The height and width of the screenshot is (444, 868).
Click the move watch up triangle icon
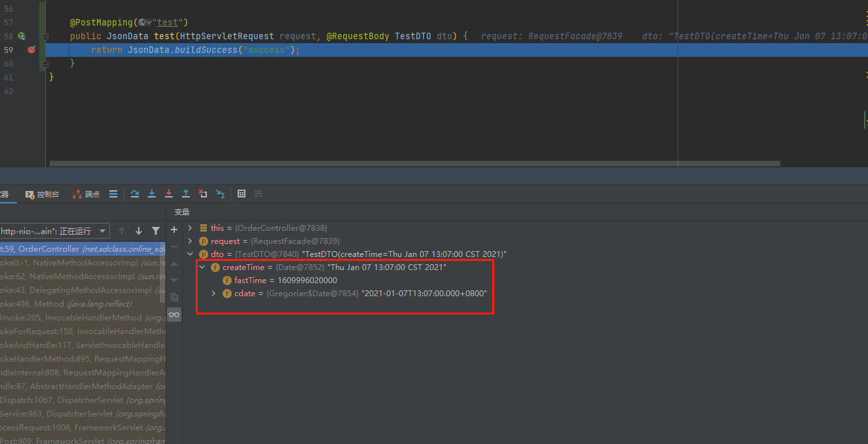click(x=174, y=264)
